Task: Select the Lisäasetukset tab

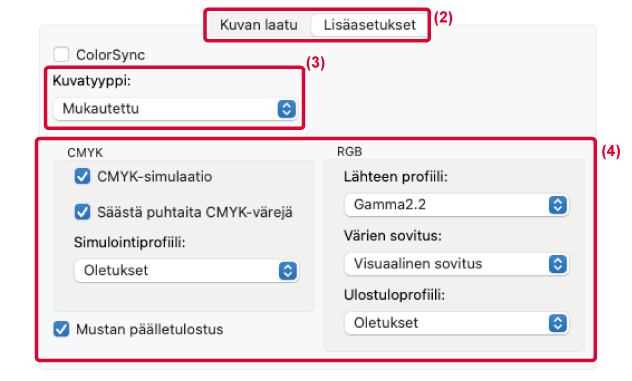Action: [x=369, y=25]
